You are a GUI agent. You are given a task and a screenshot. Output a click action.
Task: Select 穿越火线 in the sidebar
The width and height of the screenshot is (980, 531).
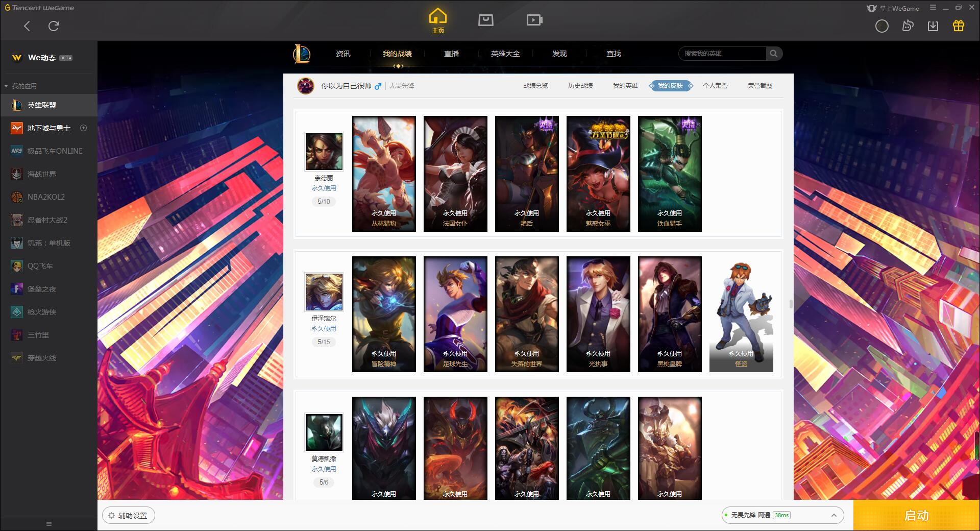[x=48, y=358]
